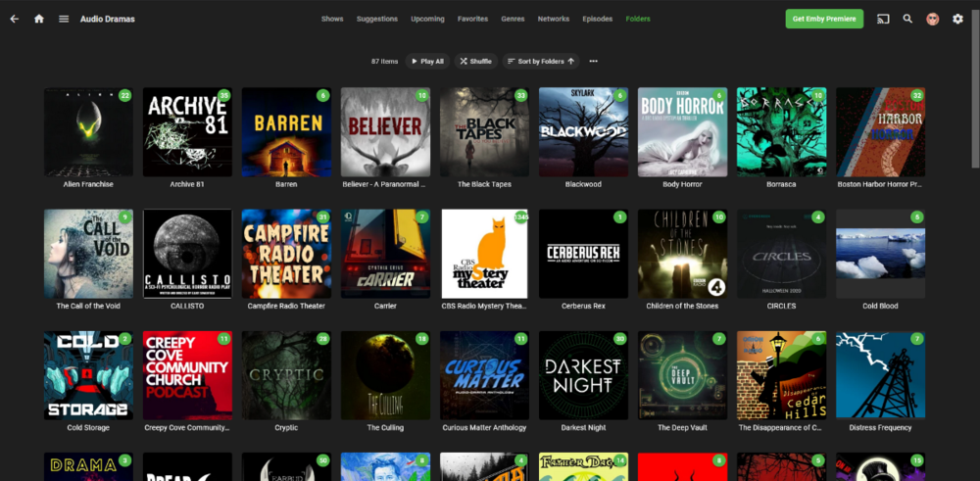Screen dimensions: 980x481
Task: Open Distress Frequency cover thumbnail
Action: (x=881, y=375)
